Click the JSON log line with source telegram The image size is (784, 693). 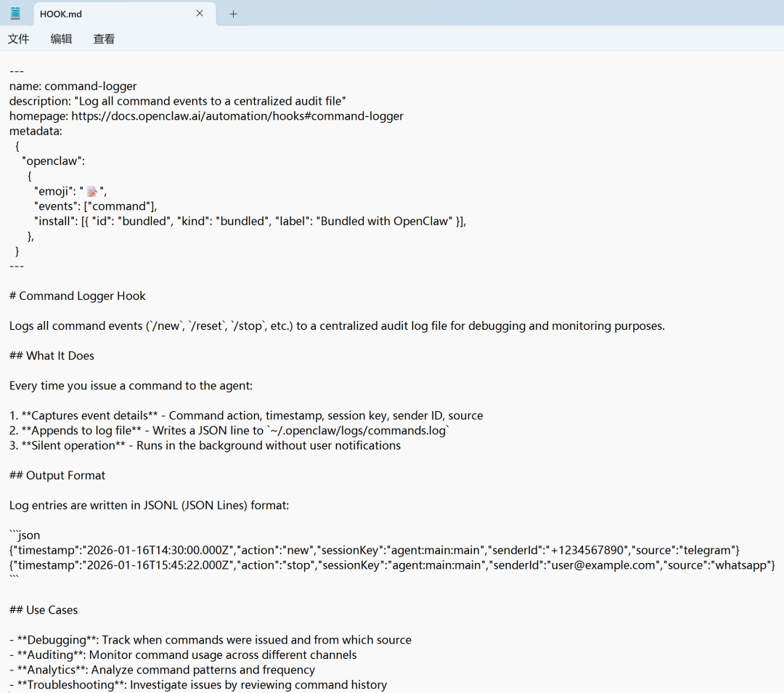point(374,551)
